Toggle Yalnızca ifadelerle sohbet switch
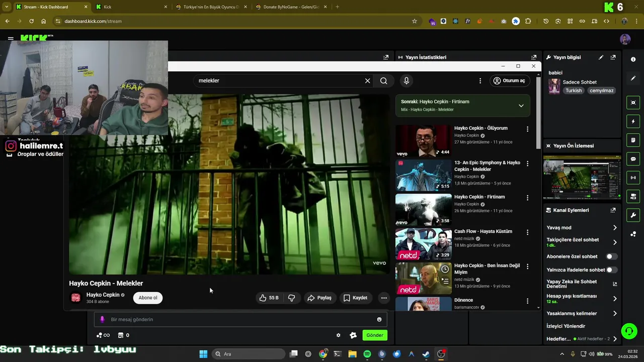644x362 pixels. pyautogui.click(x=611, y=270)
